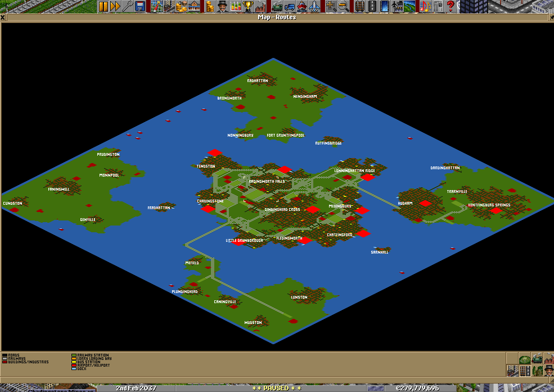Image resolution: width=554 pixels, height=392 pixels.
Task: Show industries on map with factory button
Action: coord(549,358)
